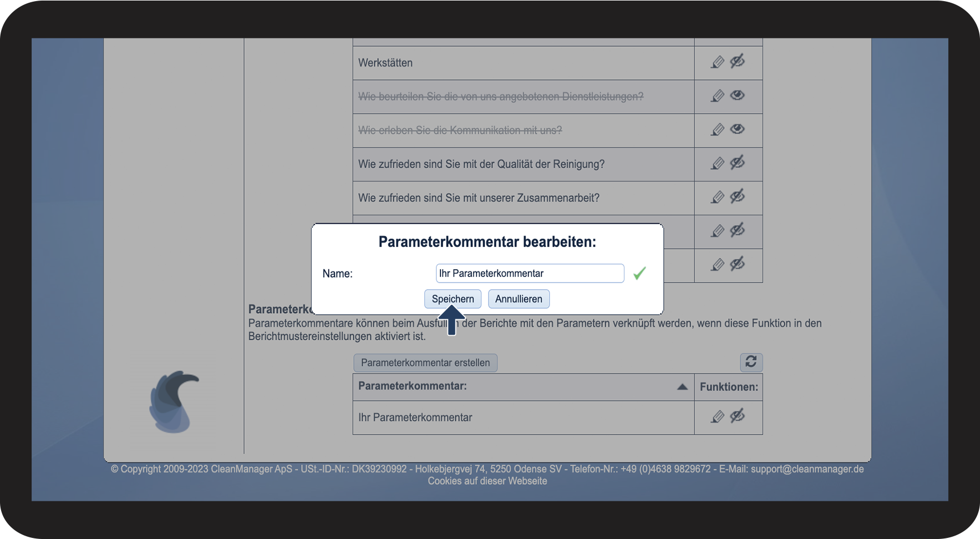This screenshot has width=980, height=539.
Task: Edit the 'unserer Zusammenarbeit' question
Action: point(718,198)
